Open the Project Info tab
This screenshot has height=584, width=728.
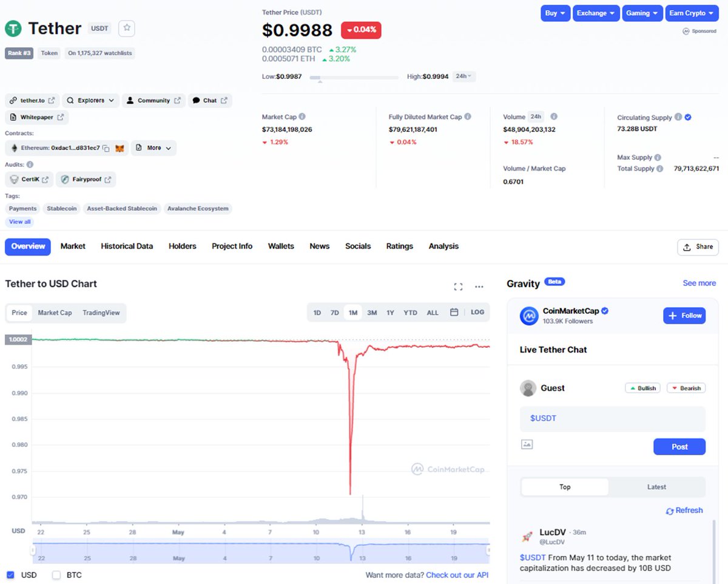tap(232, 246)
